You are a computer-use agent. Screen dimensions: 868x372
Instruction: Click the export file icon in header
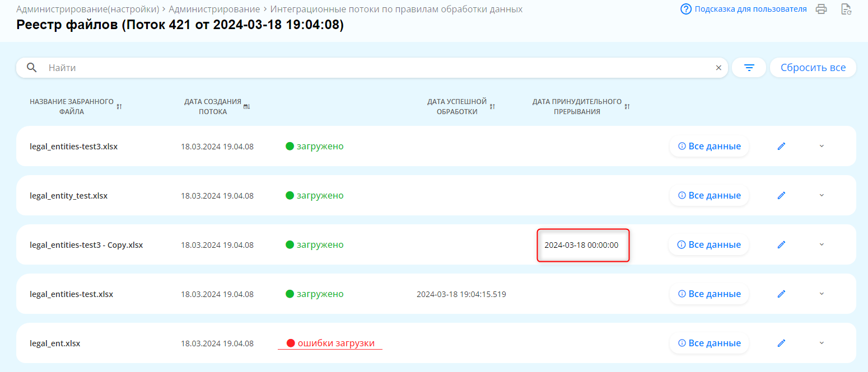point(846,9)
